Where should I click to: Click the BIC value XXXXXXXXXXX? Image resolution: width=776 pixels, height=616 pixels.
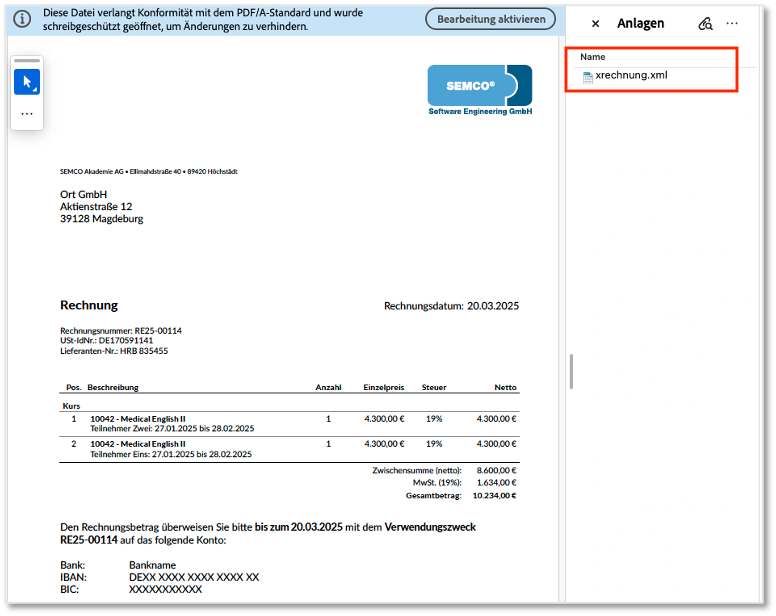pos(165,589)
